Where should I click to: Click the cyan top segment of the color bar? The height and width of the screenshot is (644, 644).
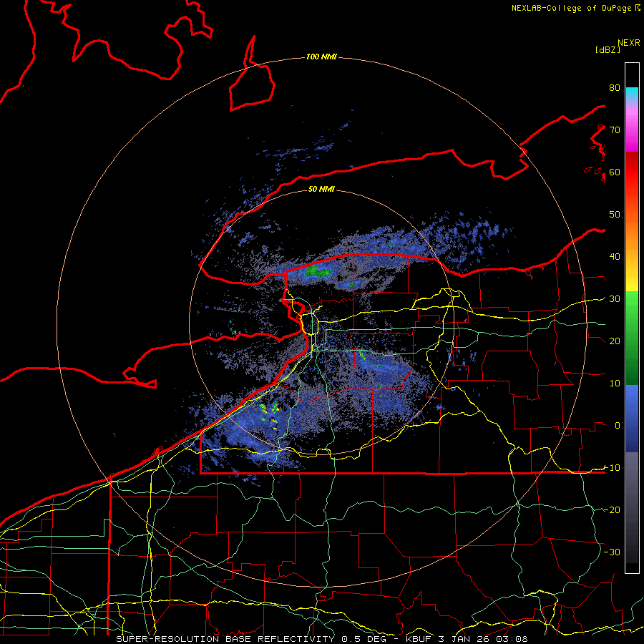coord(632,94)
